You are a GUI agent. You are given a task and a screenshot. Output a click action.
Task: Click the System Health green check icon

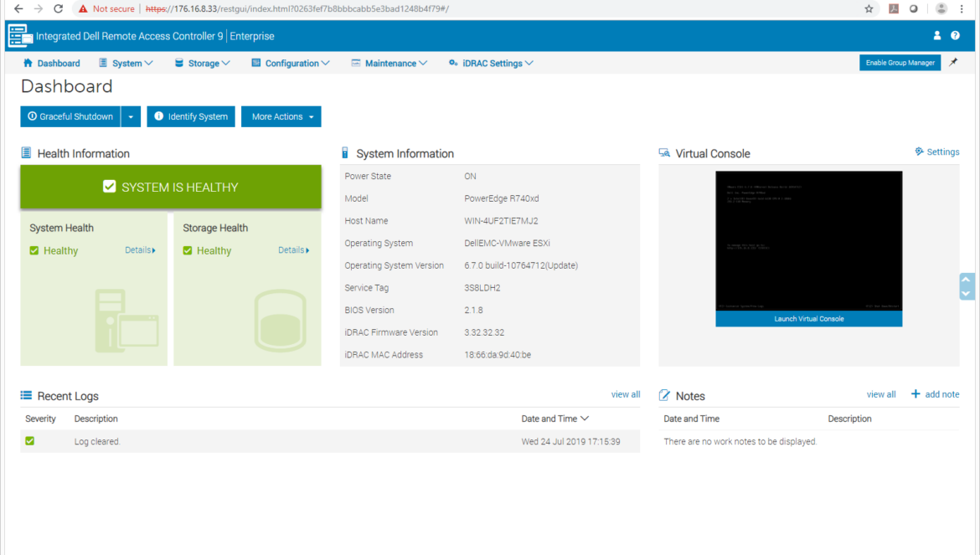(34, 250)
